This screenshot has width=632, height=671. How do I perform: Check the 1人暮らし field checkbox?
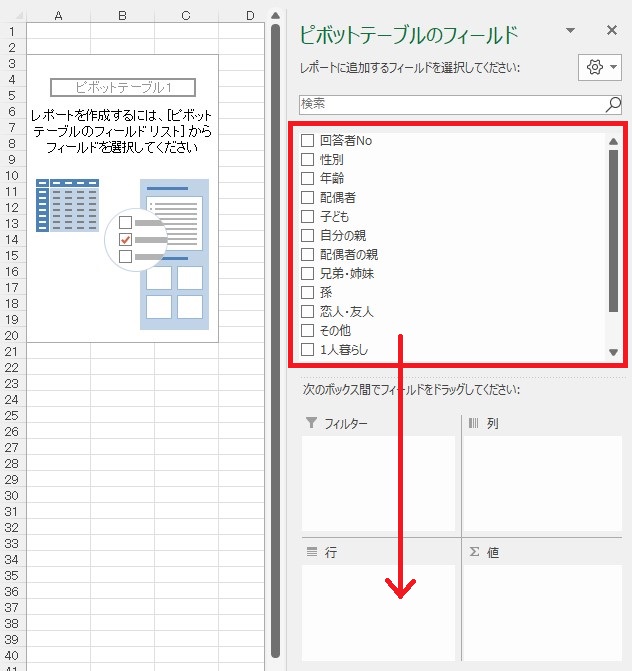pos(308,350)
